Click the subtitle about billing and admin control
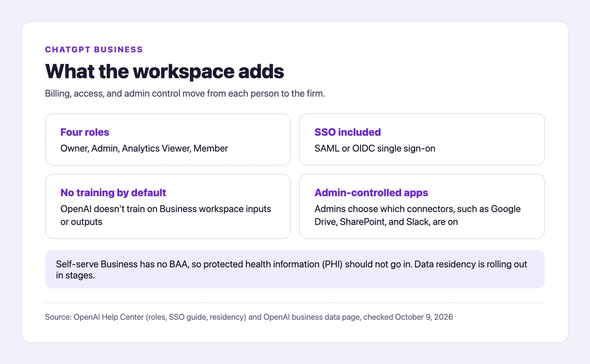590x364 pixels. pos(185,93)
